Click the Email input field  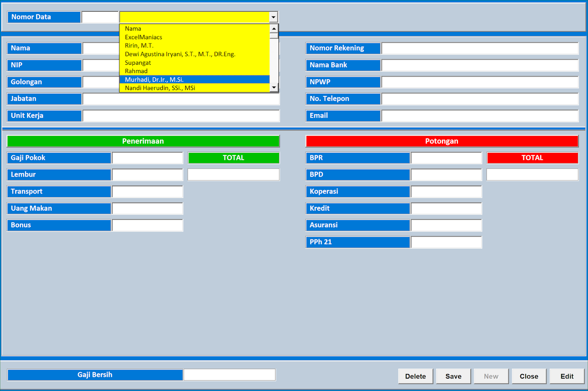tap(480, 115)
